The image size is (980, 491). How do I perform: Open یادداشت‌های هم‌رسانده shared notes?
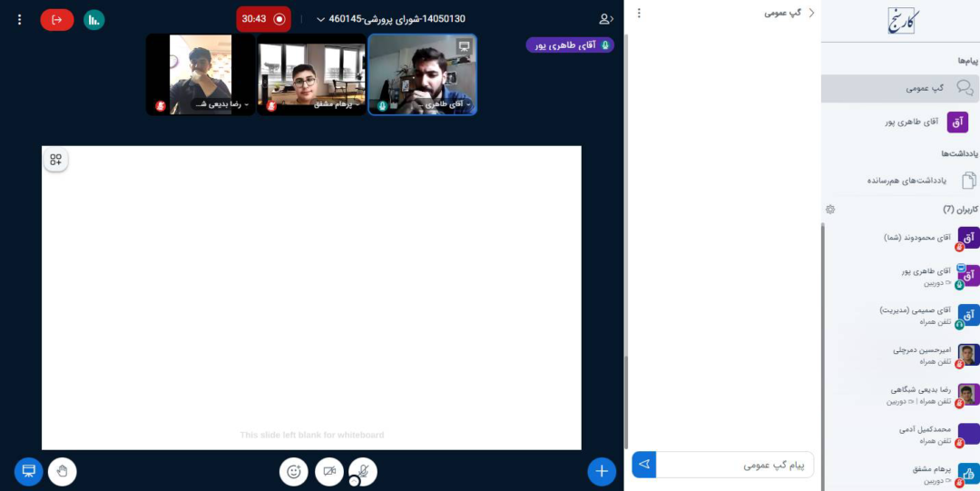point(900,180)
